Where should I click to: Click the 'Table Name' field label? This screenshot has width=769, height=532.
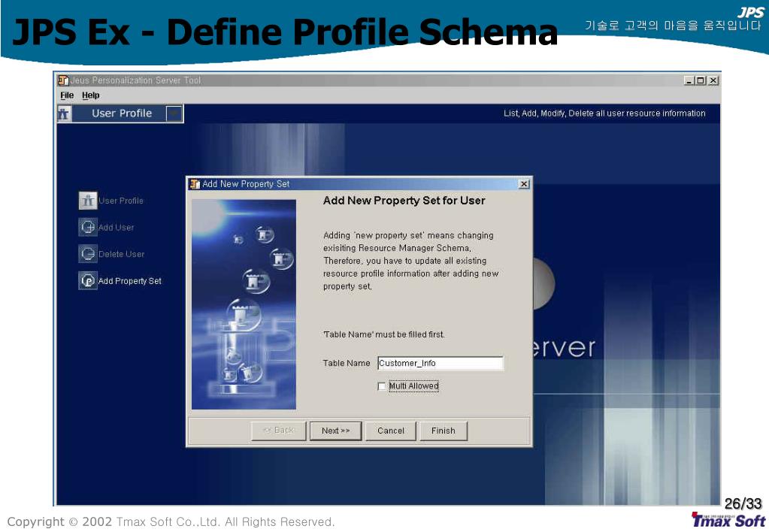(x=347, y=364)
